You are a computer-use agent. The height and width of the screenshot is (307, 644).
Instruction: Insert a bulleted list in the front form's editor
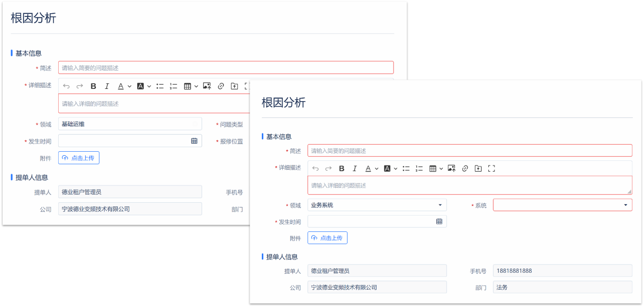point(406,169)
